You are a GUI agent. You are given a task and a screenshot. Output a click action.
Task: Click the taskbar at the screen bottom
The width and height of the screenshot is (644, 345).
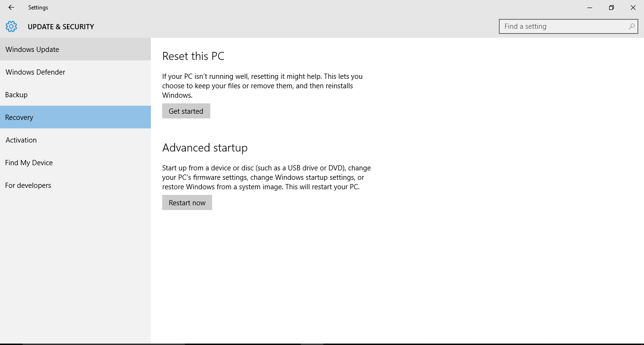(x=322, y=343)
